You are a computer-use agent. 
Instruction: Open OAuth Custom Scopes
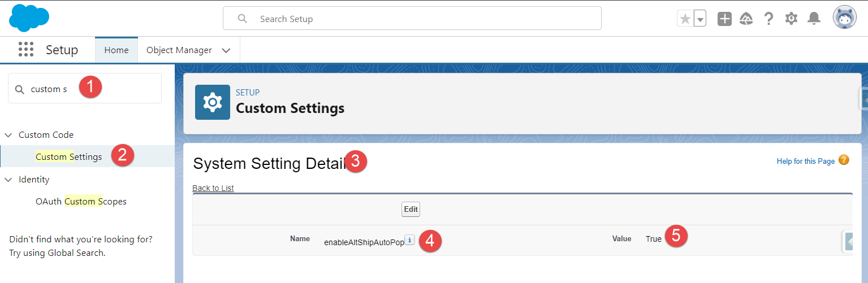[x=81, y=201]
